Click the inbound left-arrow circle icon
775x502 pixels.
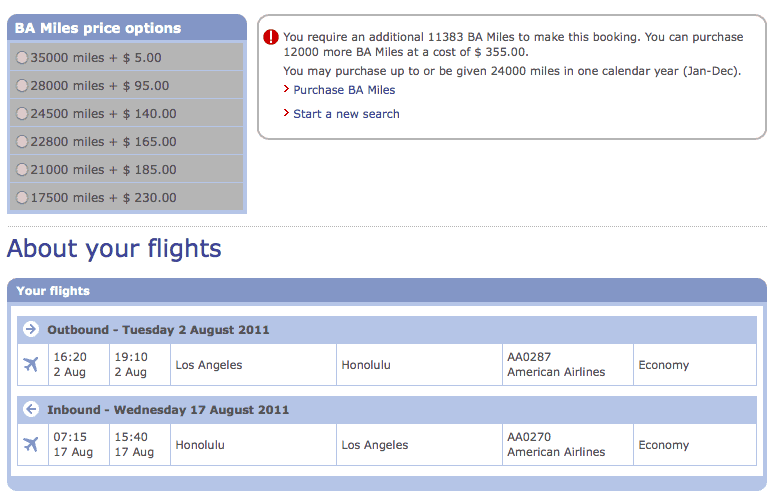pos(31,409)
